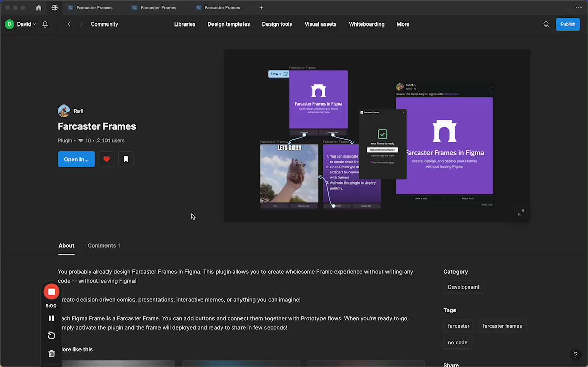Image resolution: width=588 pixels, height=367 pixels.
Task: Add a new tab with the plus icon
Action: [261, 8]
